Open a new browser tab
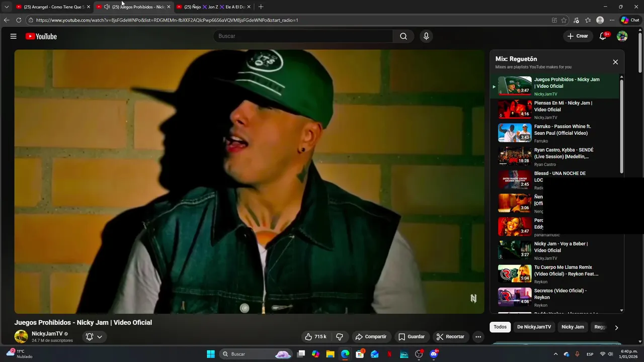Image resolution: width=644 pixels, height=362 pixels. [x=261, y=7]
